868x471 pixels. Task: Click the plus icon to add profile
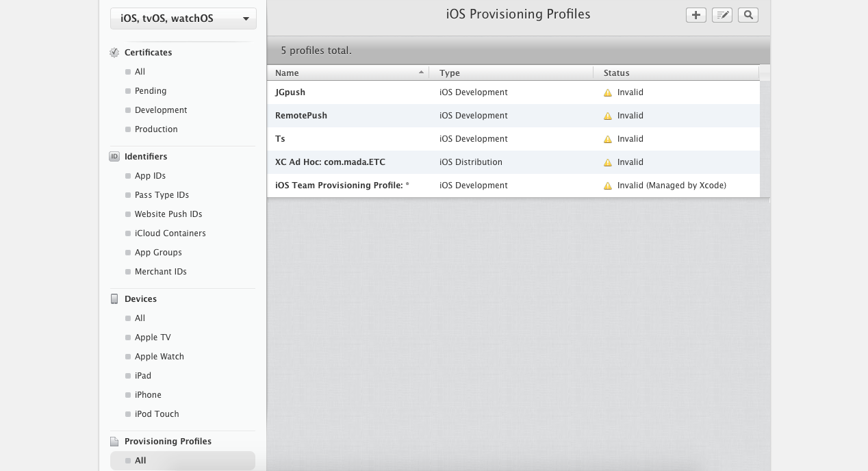coord(695,15)
